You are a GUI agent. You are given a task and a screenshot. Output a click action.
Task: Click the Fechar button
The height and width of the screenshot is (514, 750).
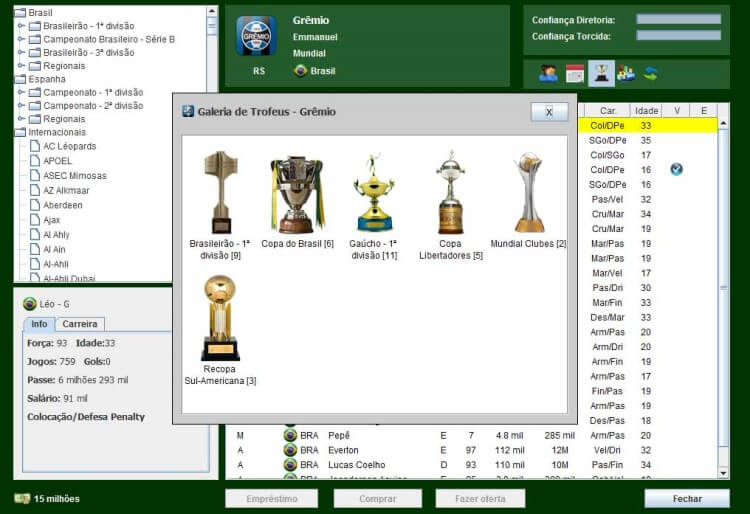pyautogui.click(x=687, y=499)
